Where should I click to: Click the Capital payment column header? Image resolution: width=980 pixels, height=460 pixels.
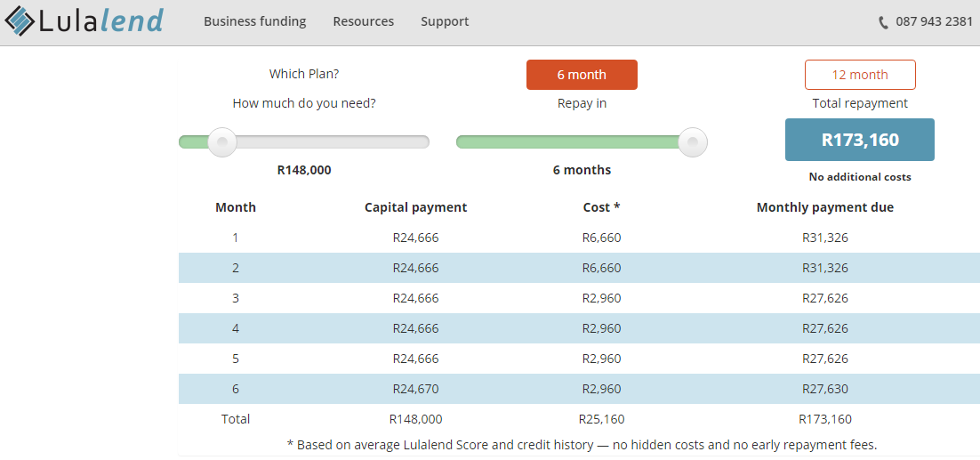tap(415, 207)
